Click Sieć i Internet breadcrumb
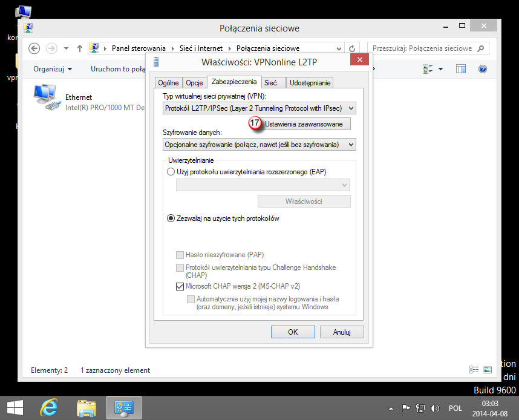Viewport: 519px width, 420px height. [201, 48]
